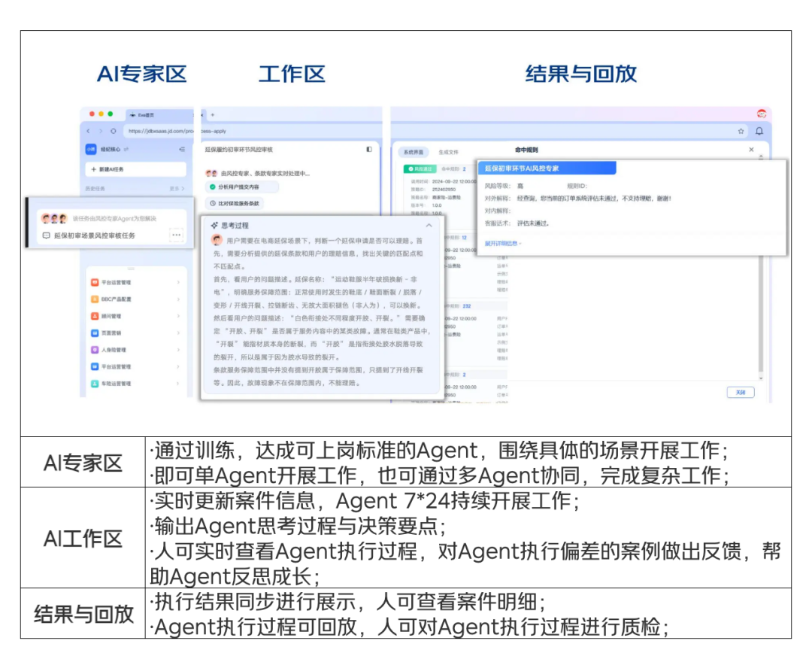The width and height of the screenshot is (812, 659).
Task: Expand the 页面营销 row chevron
Action: (178, 333)
